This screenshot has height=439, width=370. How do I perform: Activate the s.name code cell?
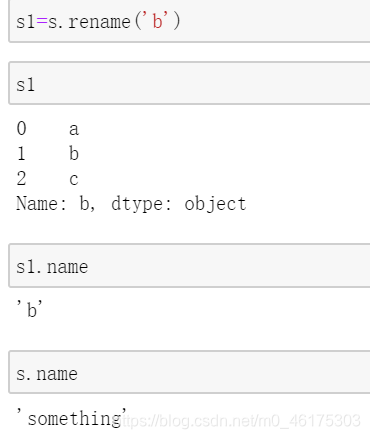tap(189, 372)
